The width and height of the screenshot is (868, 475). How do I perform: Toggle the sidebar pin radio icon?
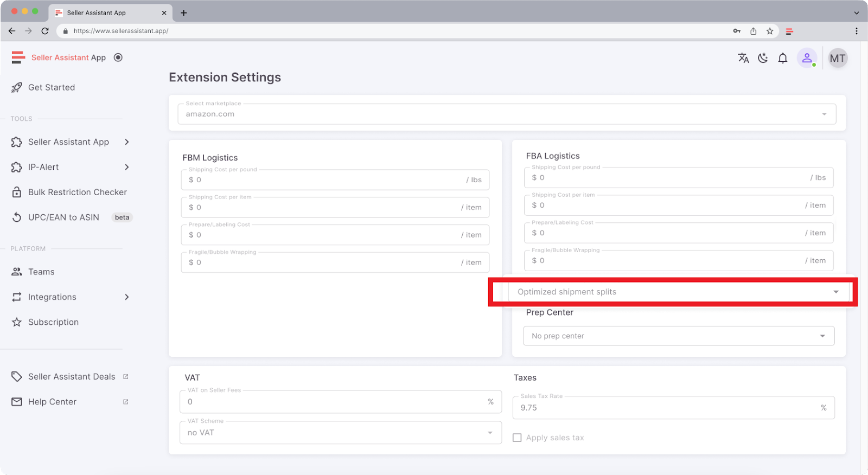(118, 57)
